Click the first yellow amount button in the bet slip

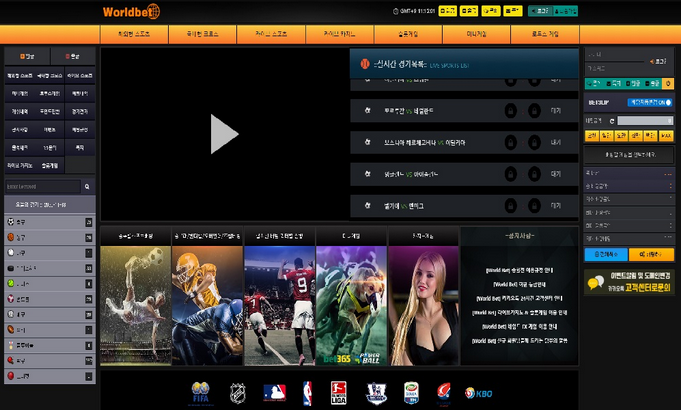click(592, 136)
